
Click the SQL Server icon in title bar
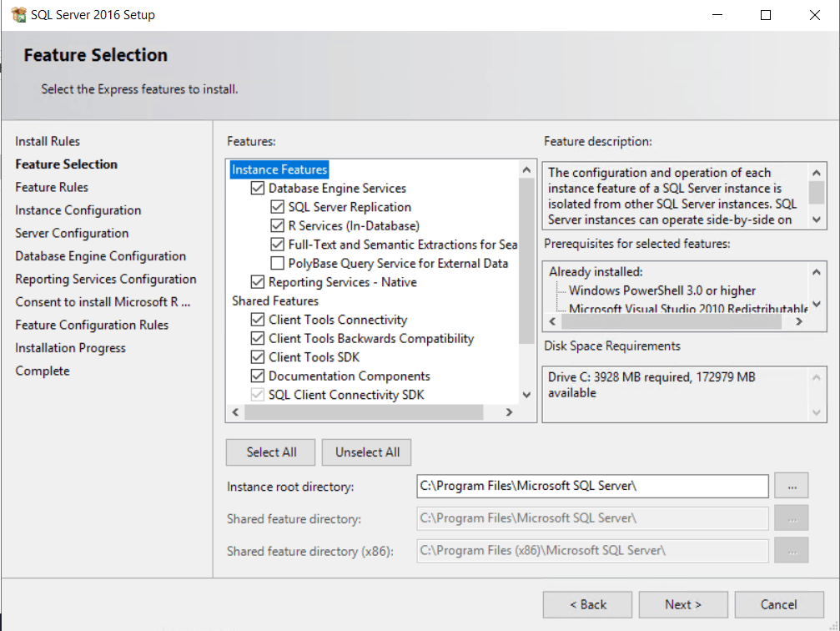click(x=17, y=14)
